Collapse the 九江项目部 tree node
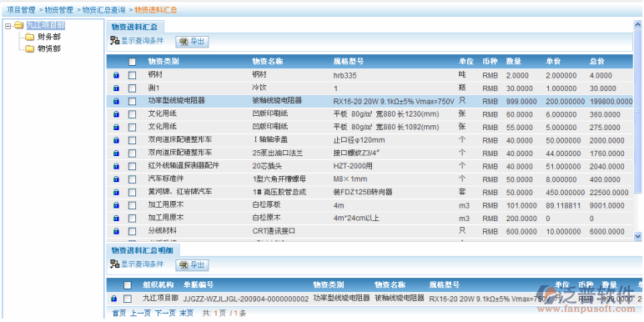This screenshot has width=644, height=322. coord(8,26)
